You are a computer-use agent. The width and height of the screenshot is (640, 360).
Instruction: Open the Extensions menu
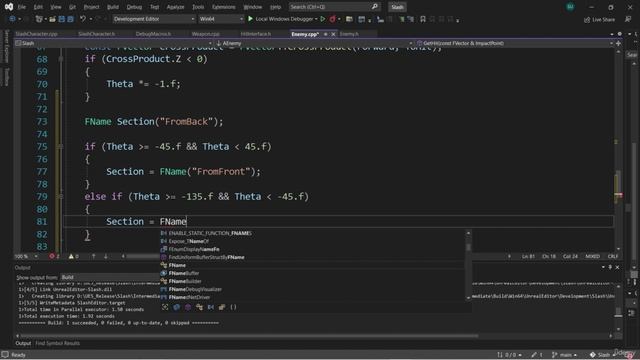click(x=224, y=7)
